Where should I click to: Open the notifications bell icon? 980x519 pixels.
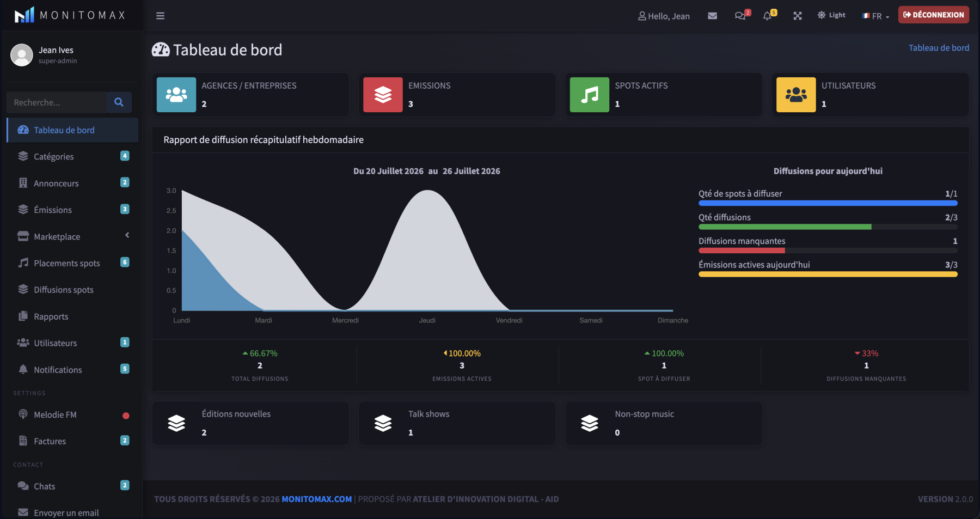click(767, 16)
